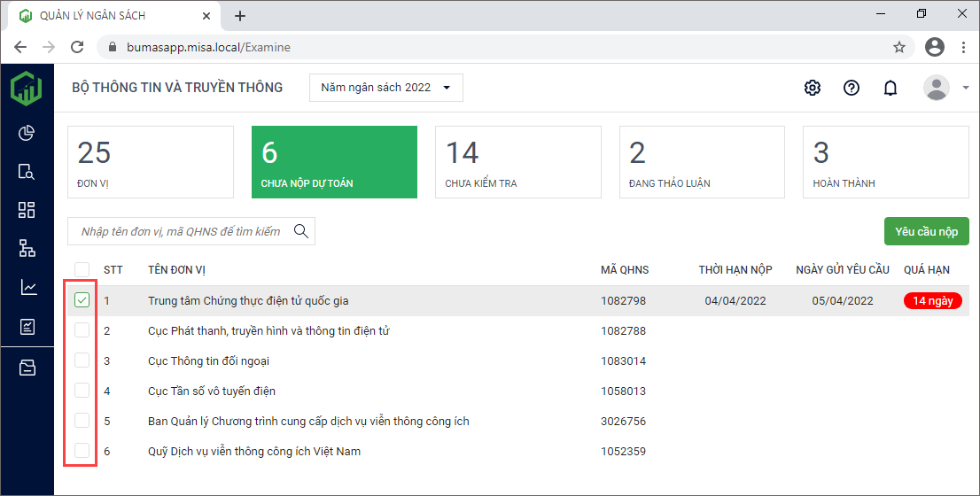Open the grid modules sidebar icon
This screenshot has width=980, height=496.
click(x=27, y=210)
